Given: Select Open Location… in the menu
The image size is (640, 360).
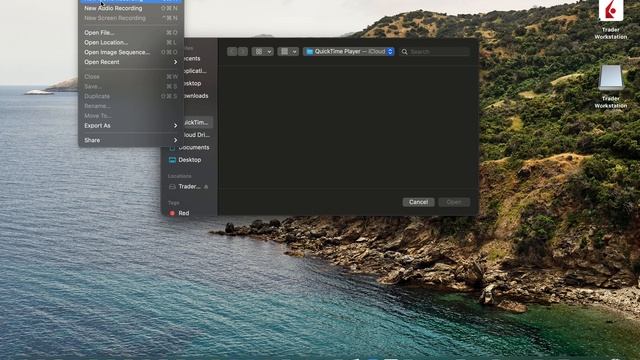Looking at the screenshot, I should click(131, 42).
